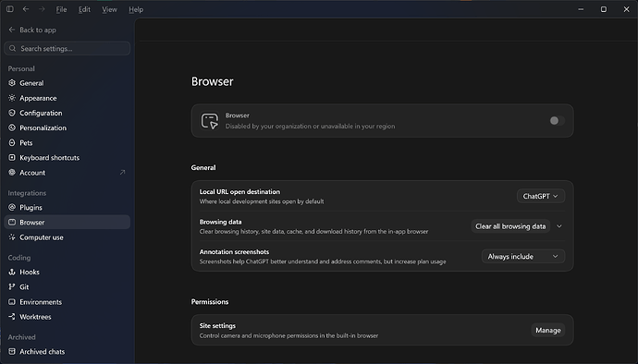
Task: Click the 'Browsing data' label
Action: pos(220,222)
